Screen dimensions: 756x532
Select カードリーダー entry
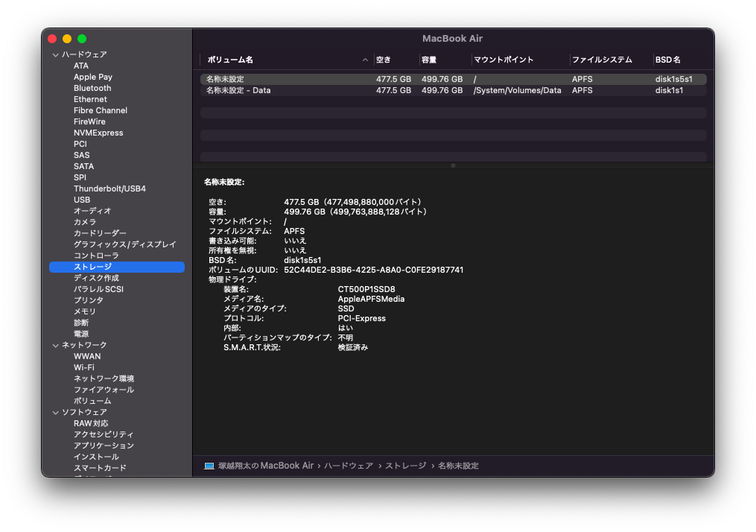click(x=100, y=233)
